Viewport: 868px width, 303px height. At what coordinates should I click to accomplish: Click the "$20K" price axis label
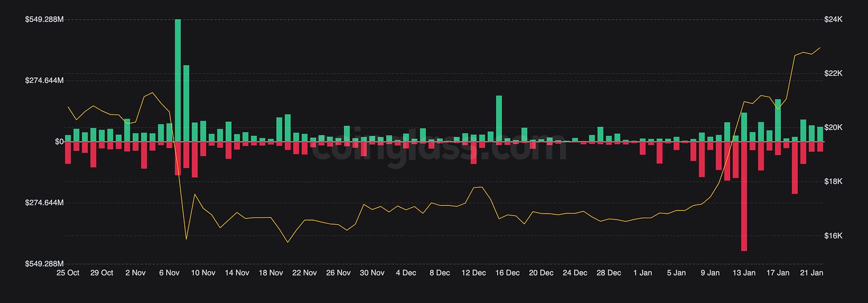click(x=833, y=128)
